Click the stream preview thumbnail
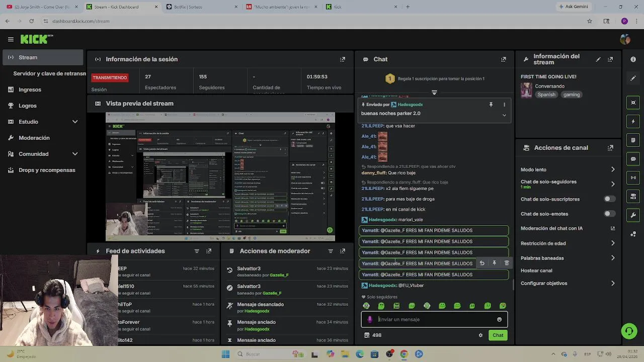This screenshot has height=362, width=644. click(220, 177)
